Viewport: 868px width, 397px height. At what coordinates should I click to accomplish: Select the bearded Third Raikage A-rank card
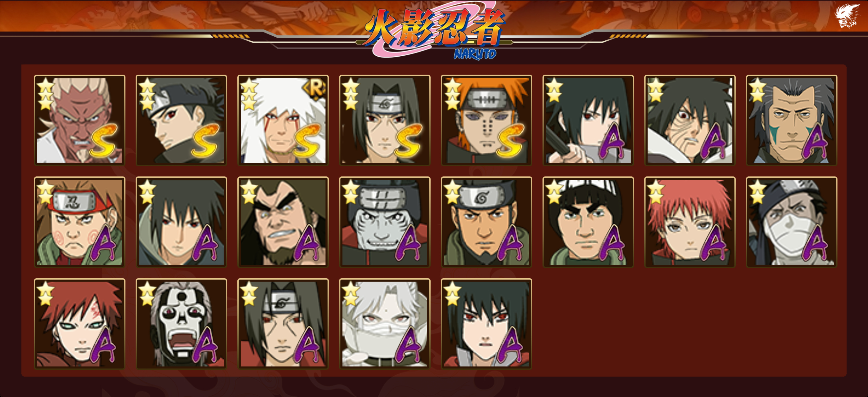283,222
